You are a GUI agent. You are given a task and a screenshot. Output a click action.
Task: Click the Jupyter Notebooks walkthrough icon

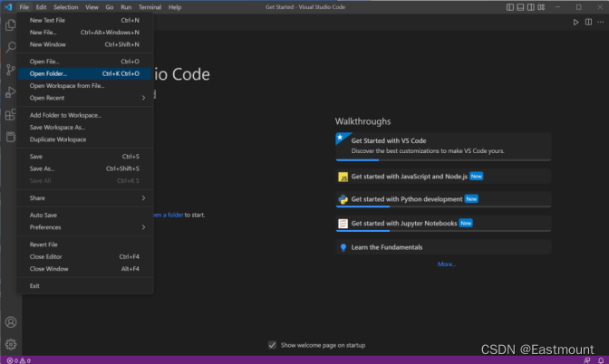[x=343, y=224]
